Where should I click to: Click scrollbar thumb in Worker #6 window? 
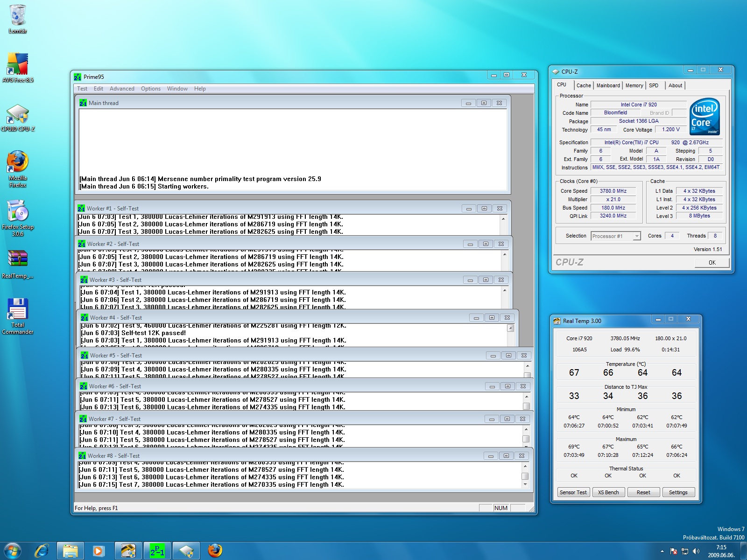click(x=526, y=406)
